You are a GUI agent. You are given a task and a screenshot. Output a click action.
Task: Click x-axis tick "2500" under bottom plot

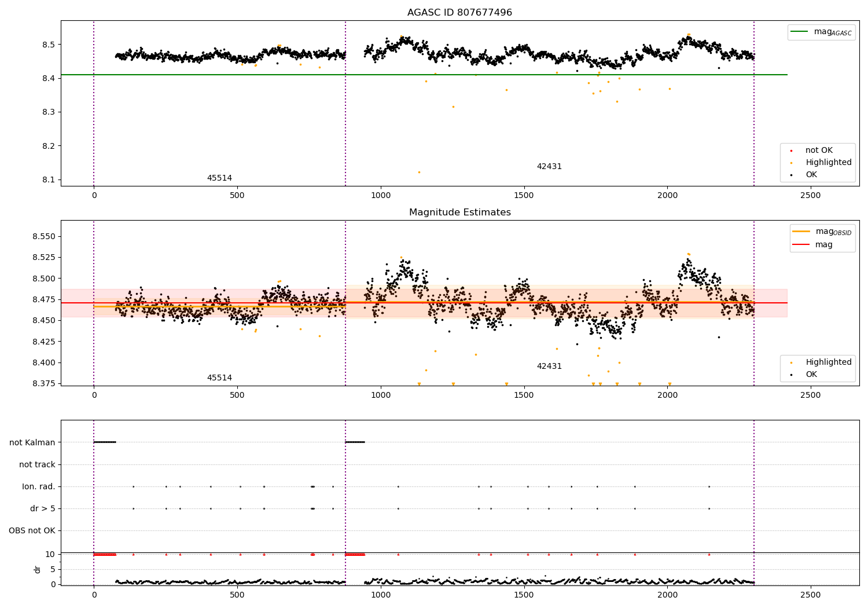click(x=811, y=595)
